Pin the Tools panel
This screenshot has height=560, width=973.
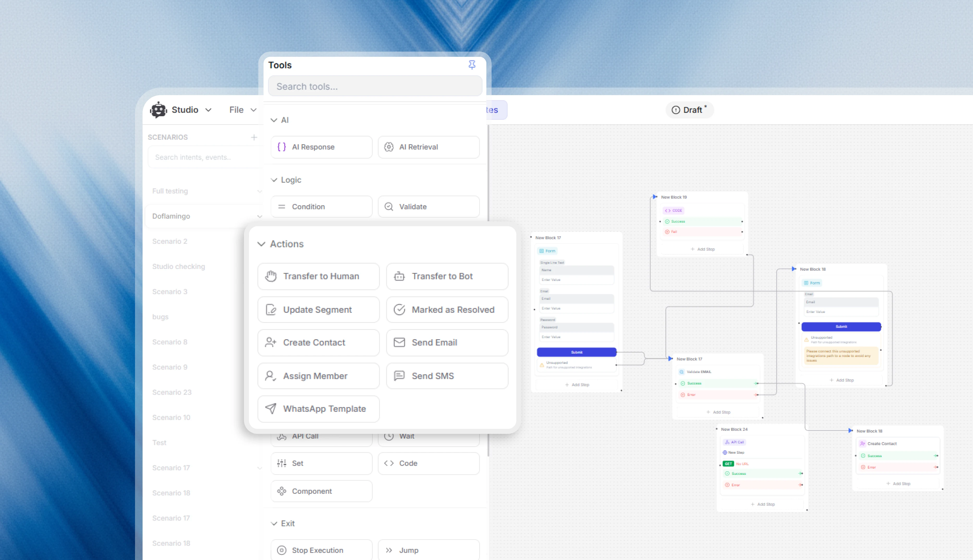click(472, 65)
